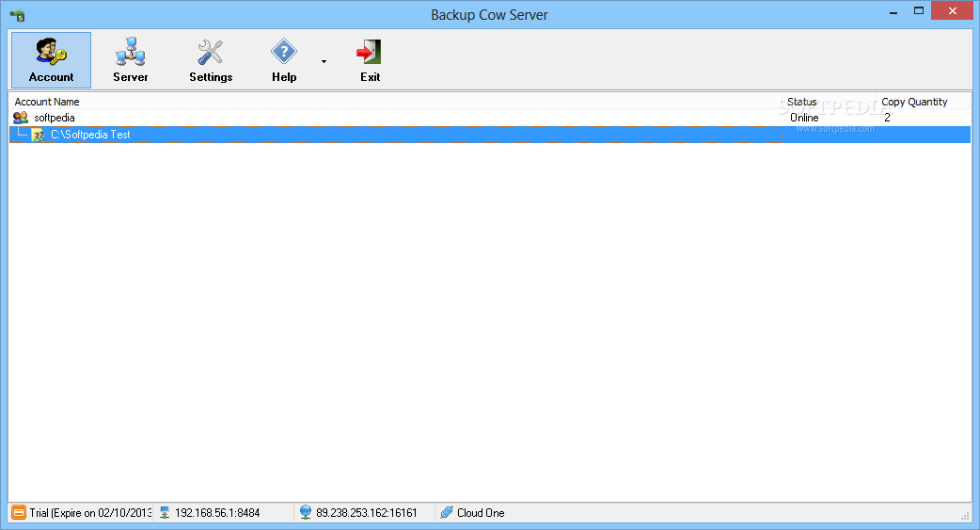The width and height of the screenshot is (980, 530).
Task: Click the Trial expiry text
Action: pyautogui.click(x=90, y=512)
